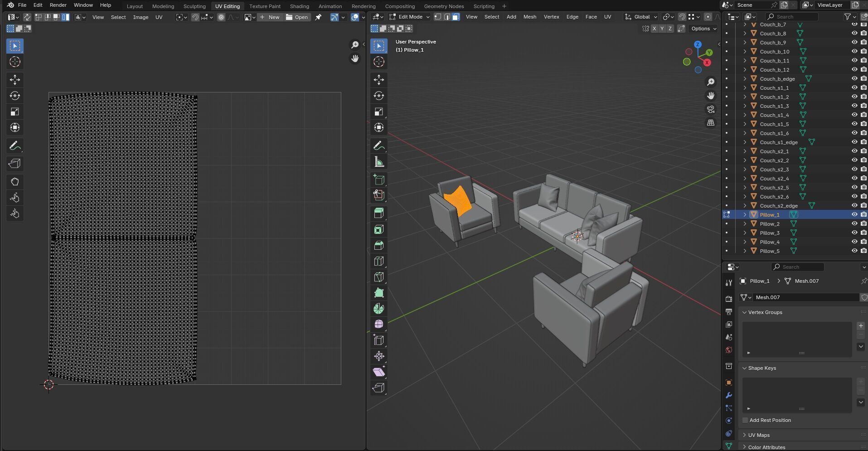Select the Bevel tool
This screenshot has height=451, width=868.
pyautogui.click(x=379, y=245)
